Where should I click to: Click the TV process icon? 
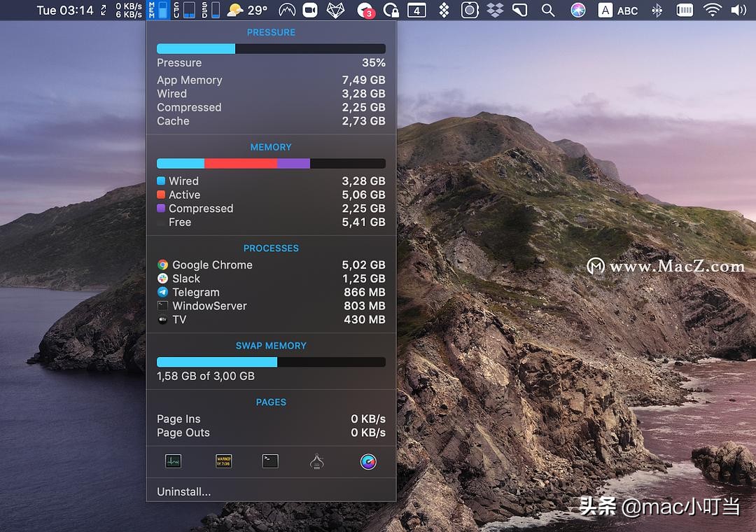[162, 320]
